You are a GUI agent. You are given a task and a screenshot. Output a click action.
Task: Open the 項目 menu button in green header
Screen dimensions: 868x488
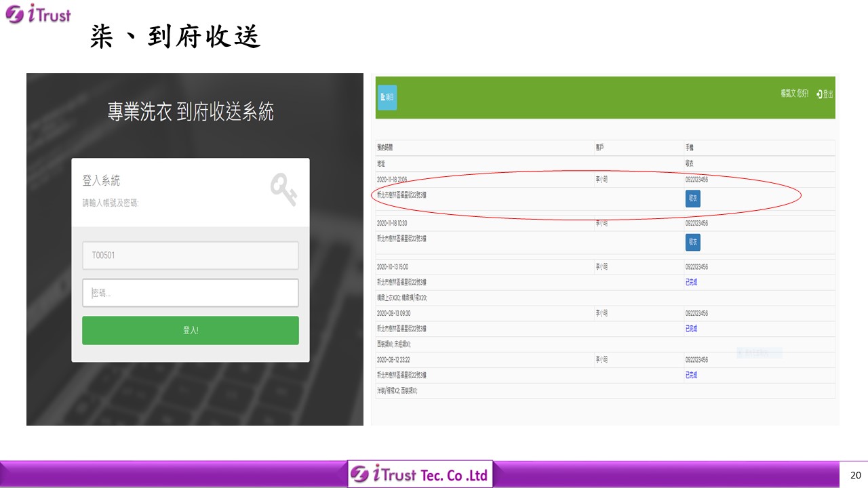[x=387, y=98]
